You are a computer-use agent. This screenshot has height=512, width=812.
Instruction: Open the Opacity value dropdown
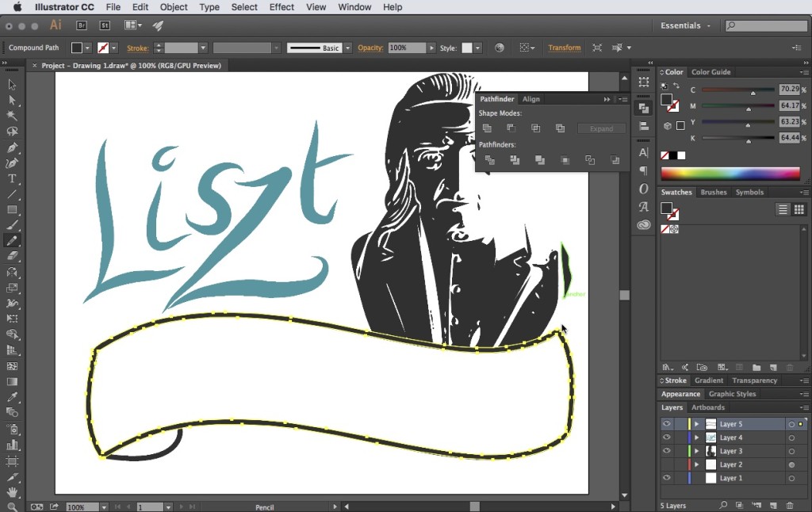(431, 48)
